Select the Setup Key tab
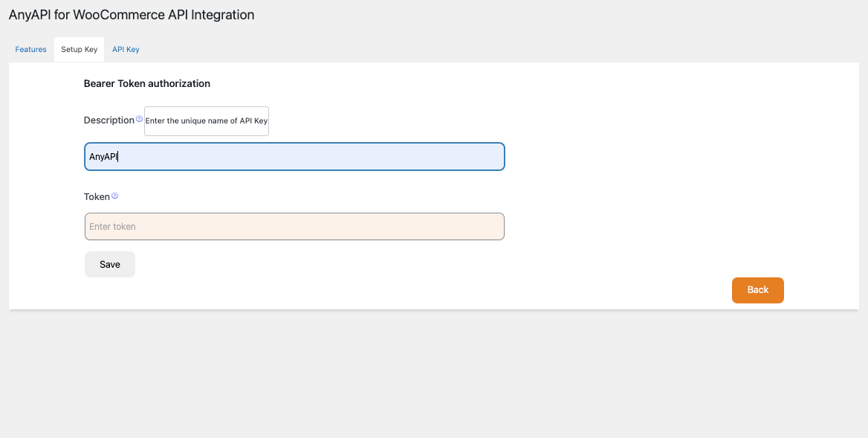 tap(79, 50)
